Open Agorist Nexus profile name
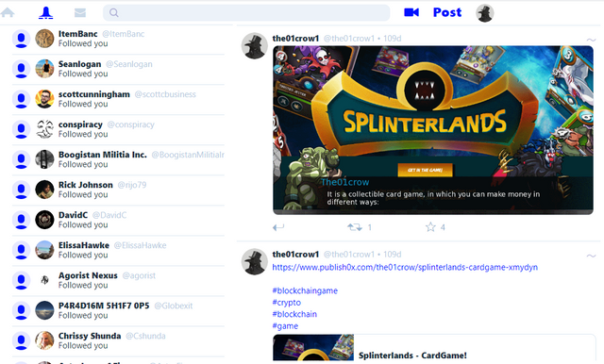Image resolution: width=604 pixels, height=364 pixels. 88,275
